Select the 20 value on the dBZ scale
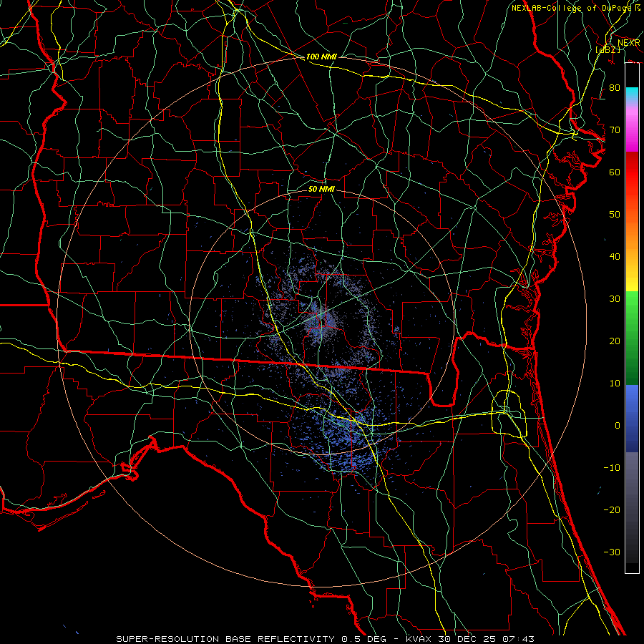Image resolution: width=644 pixels, height=644 pixels. 615,341
